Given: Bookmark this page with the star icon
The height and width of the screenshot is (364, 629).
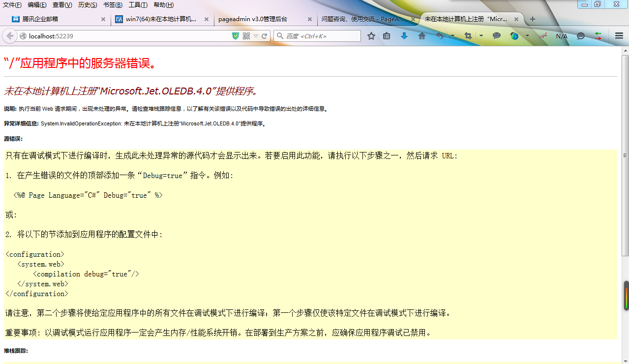Looking at the screenshot, I should pyautogui.click(x=371, y=36).
